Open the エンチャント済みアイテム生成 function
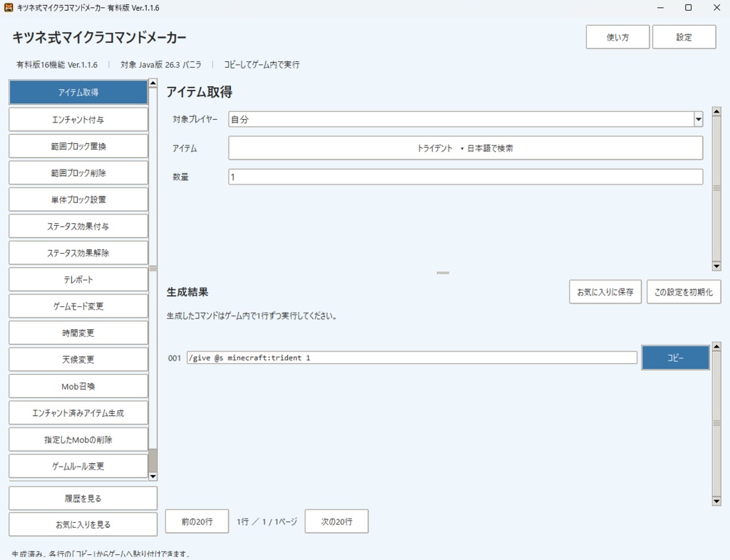This screenshot has height=560, width=730. coord(78,413)
